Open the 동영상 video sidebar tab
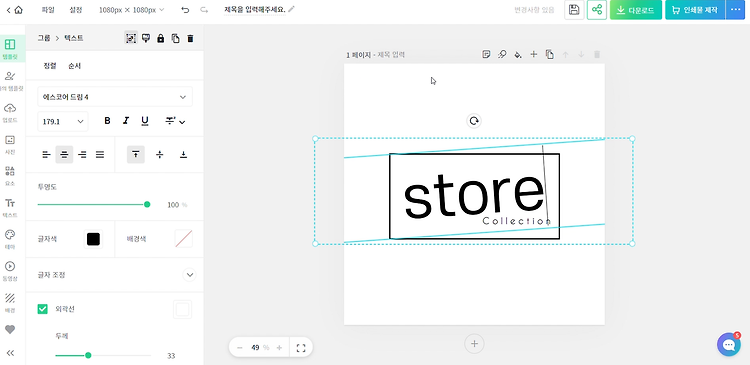The height and width of the screenshot is (365, 750). [x=10, y=271]
